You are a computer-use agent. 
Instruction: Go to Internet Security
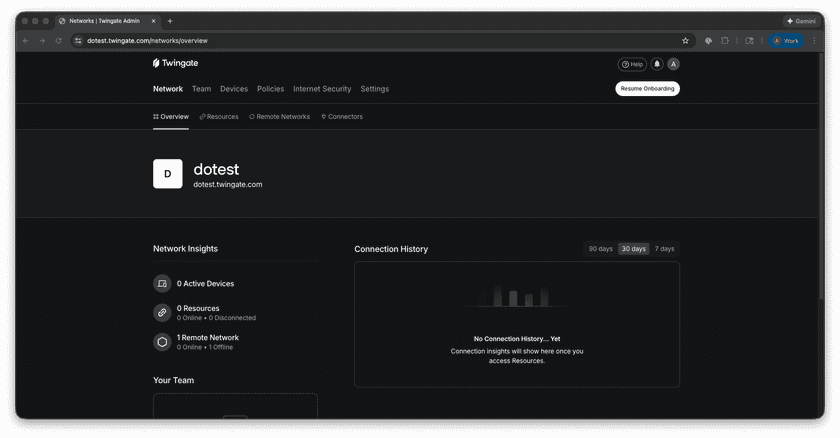click(322, 89)
